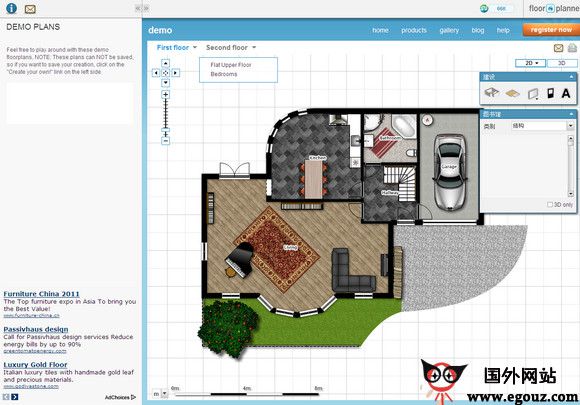Select the grand piano in living room
This screenshot has width=580, height=405.
click(x=239, y=260)
